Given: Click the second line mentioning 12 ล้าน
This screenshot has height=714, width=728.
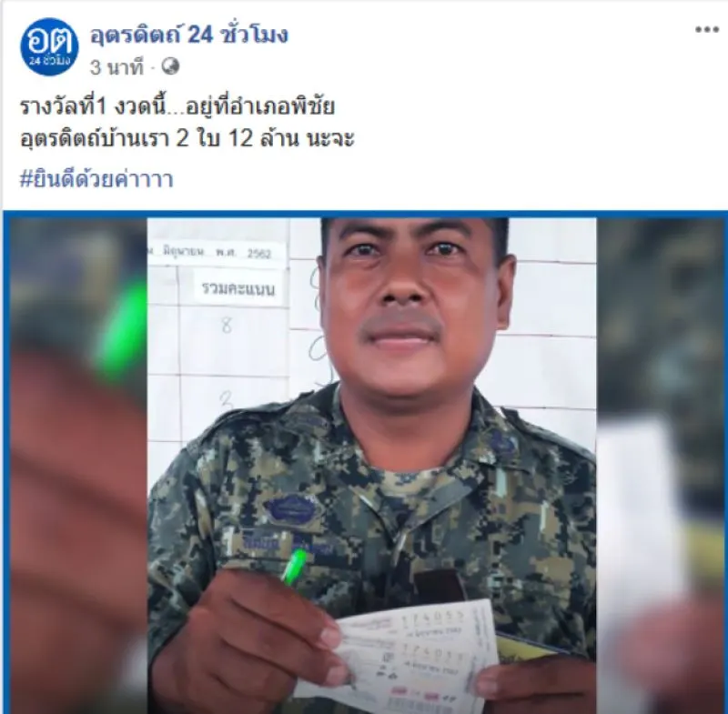Looking at the screenshot, I should tap(187, 138).
